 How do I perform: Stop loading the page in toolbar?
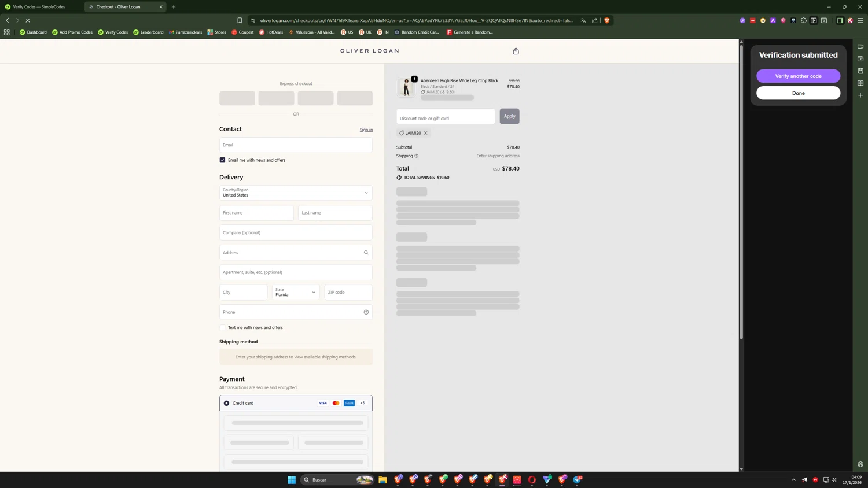28,20
